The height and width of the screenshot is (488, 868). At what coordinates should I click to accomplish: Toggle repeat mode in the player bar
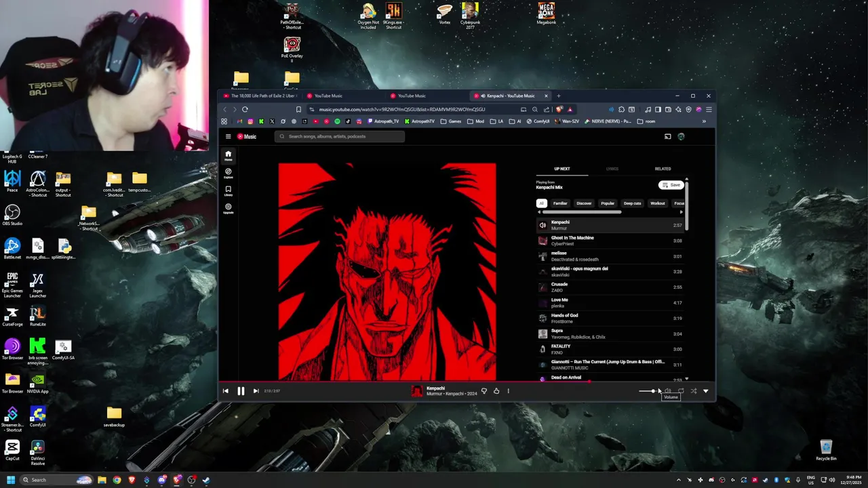point(681,391)
